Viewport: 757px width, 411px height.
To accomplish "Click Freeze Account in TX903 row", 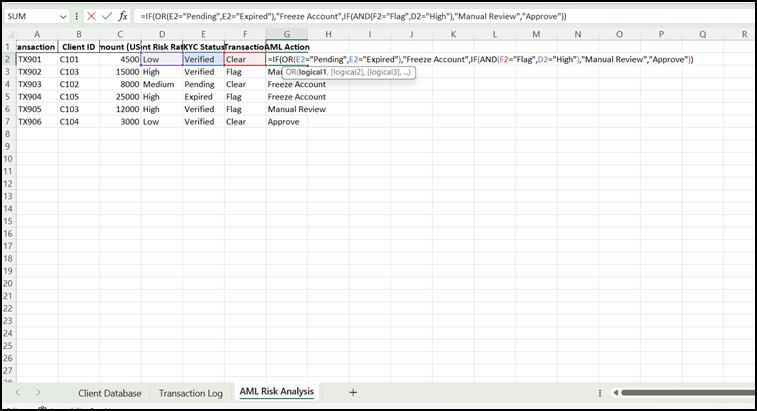I will point(287,84).
